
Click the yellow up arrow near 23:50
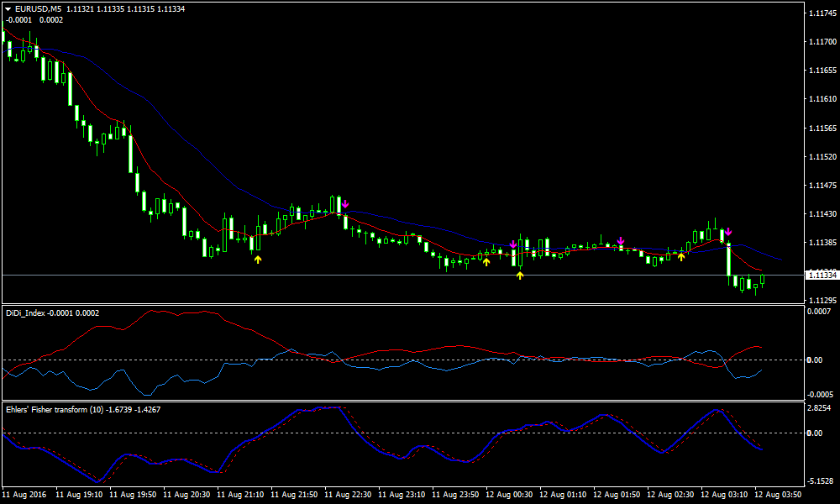tap(486, 261)
